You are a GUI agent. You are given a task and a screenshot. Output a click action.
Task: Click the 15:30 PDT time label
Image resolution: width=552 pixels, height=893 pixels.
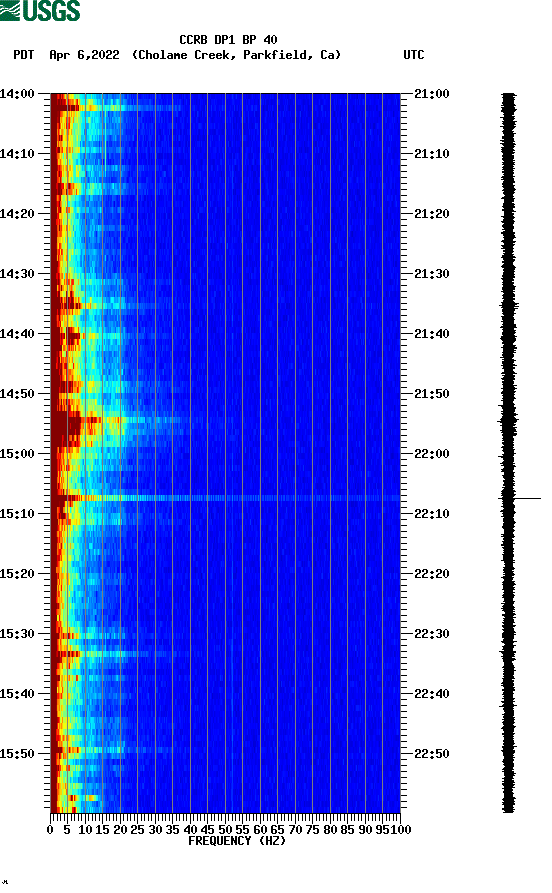pyautogui.click(x=17, y=634)
